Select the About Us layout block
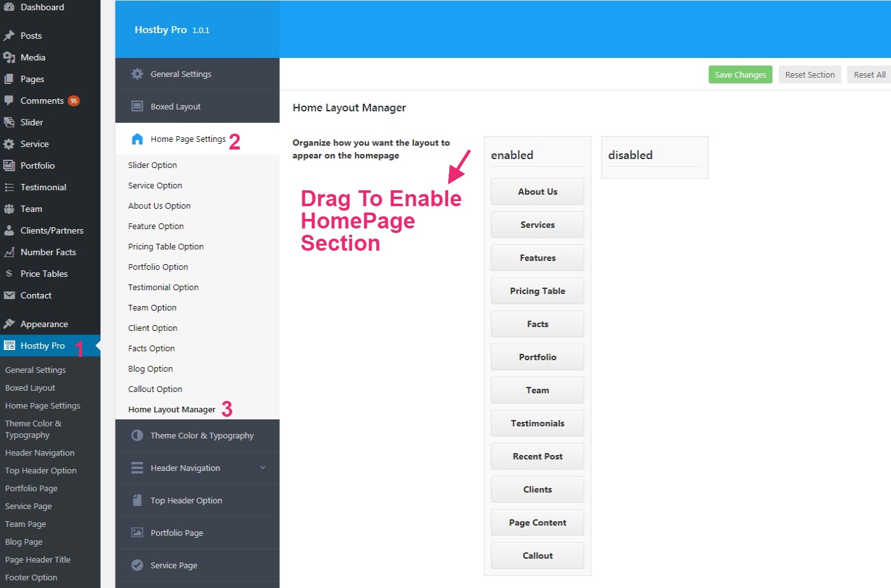This screenshot has width=891, height=588. [x=537, y=192]
